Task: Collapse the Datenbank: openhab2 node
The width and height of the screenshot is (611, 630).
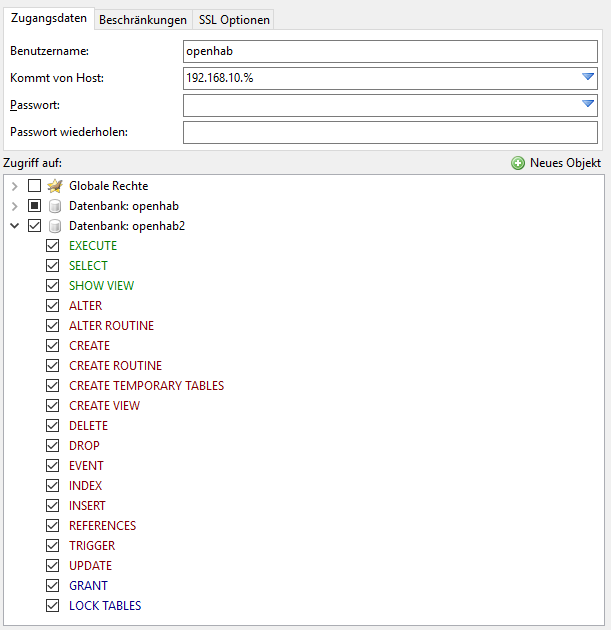Action: (14, 226)
